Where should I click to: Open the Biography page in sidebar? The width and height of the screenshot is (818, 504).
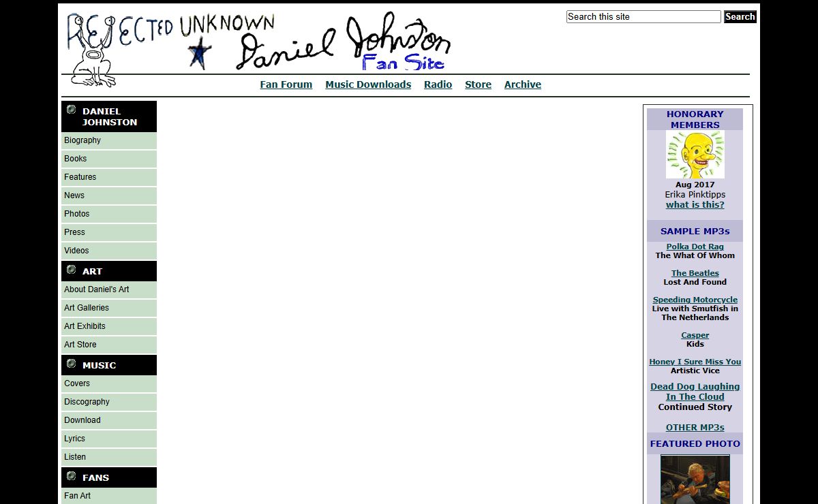coord(109,140)
